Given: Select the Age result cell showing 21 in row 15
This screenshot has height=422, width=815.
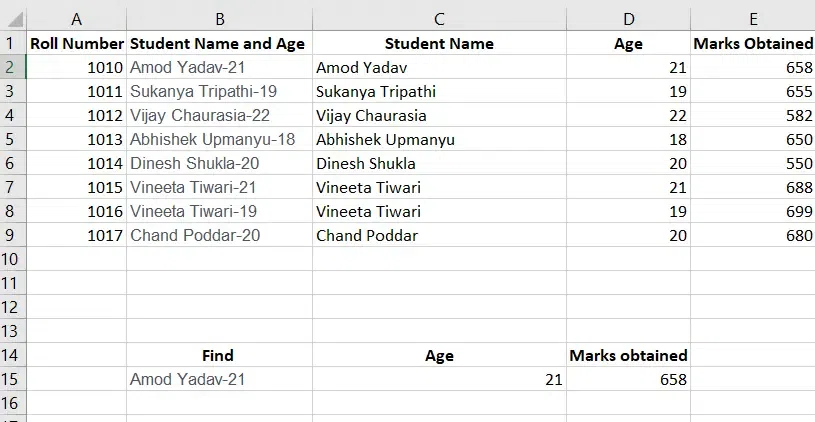Looking at the screenshot, I should tap(439, 379).
